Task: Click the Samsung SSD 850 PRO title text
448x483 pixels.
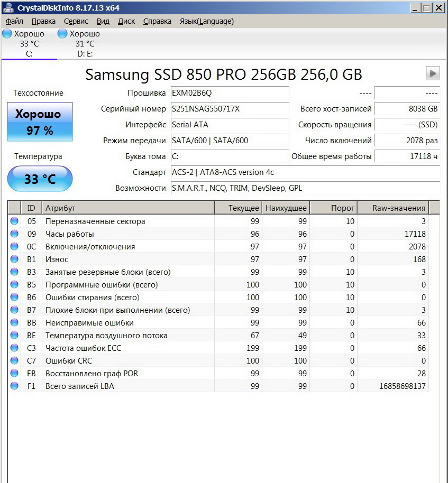Action: pyautogui.click(x=224, y=75)
